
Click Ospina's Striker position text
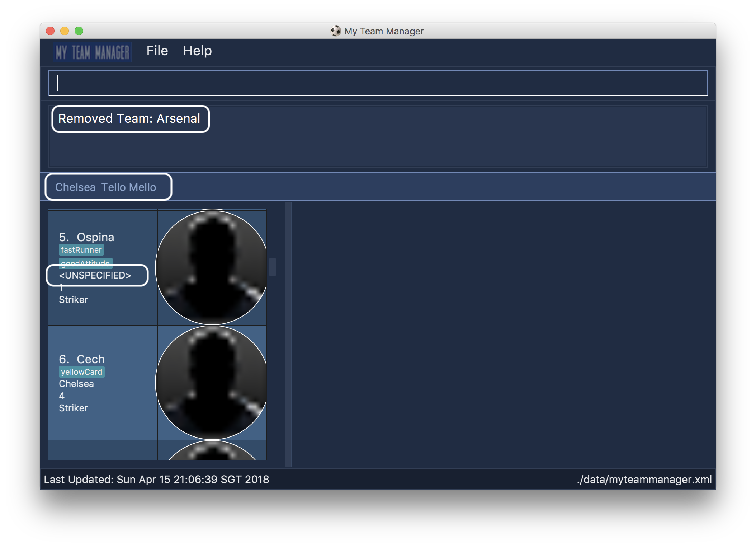click(x=73, y=300)
